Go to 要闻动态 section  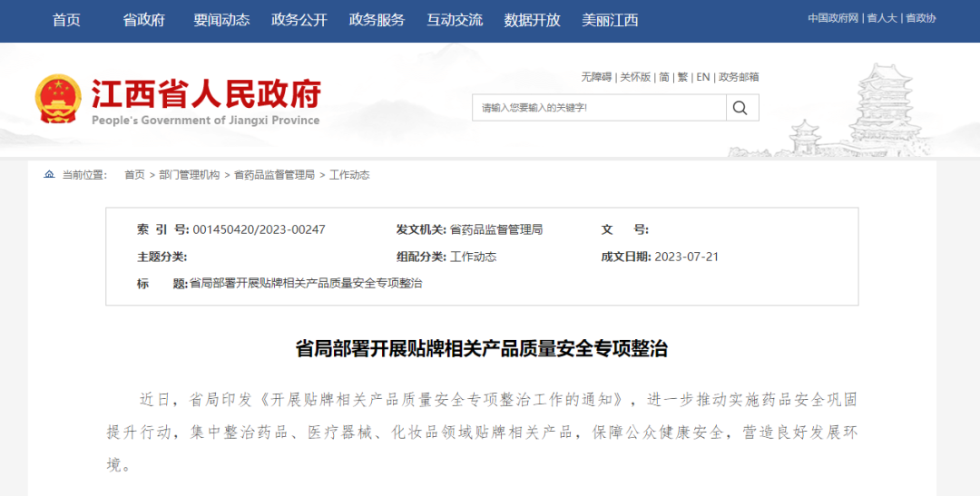221,20
